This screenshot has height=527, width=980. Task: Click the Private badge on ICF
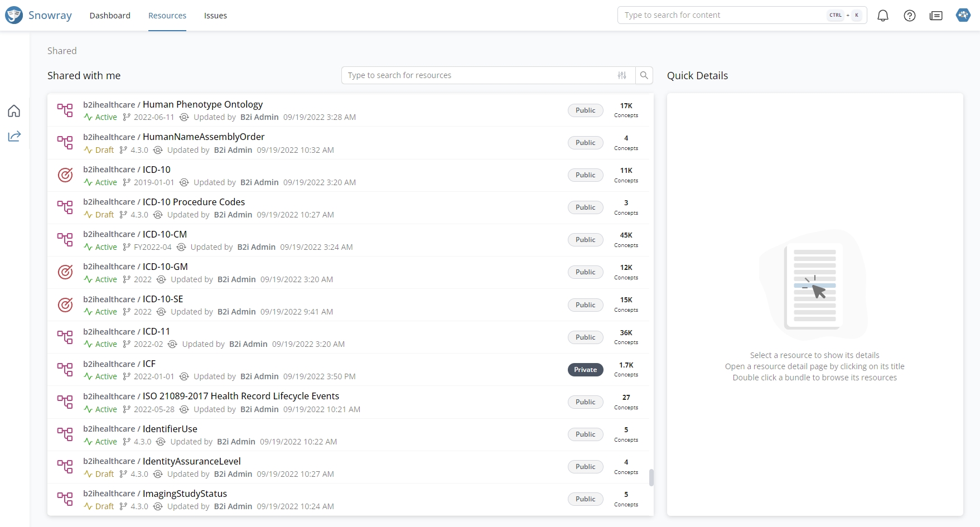pos(585,370)
